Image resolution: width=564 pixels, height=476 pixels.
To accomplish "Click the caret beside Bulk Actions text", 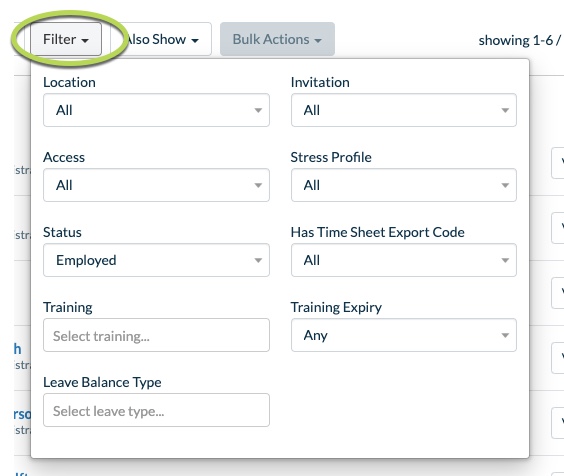I will 318,41.
